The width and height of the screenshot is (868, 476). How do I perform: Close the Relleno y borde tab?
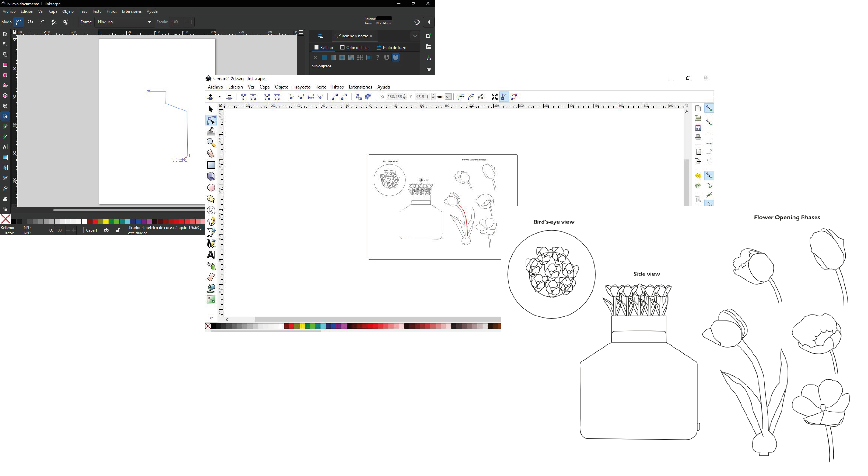click(371, 36)
